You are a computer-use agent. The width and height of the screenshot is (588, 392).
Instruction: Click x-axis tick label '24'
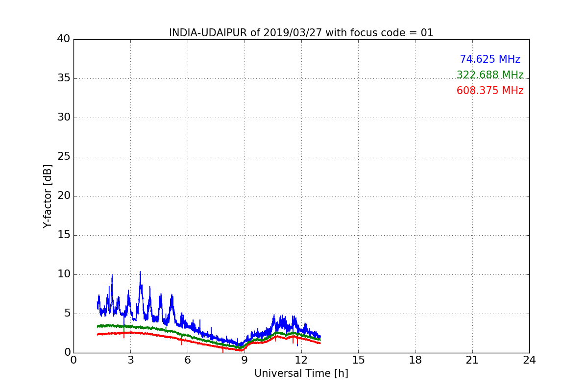click(x=529, y=360)
